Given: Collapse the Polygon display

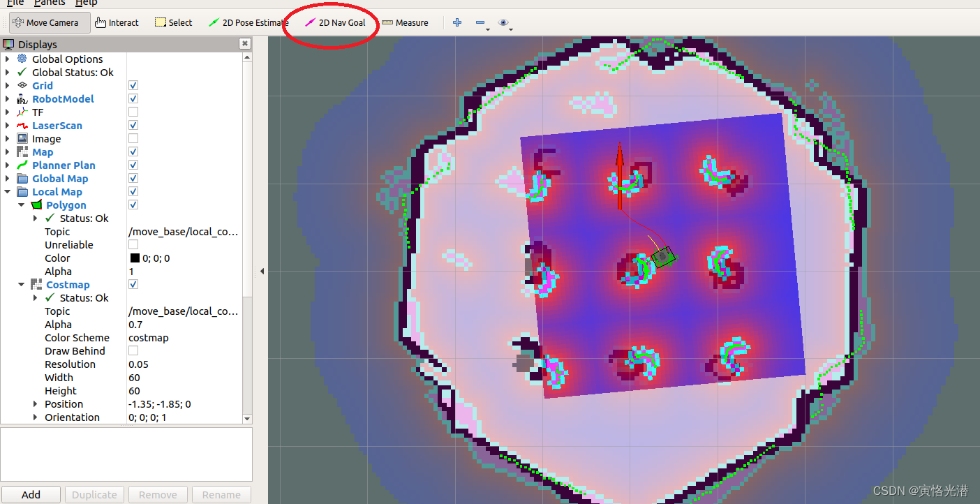Looking at the screenshot, I should point(22,205).
